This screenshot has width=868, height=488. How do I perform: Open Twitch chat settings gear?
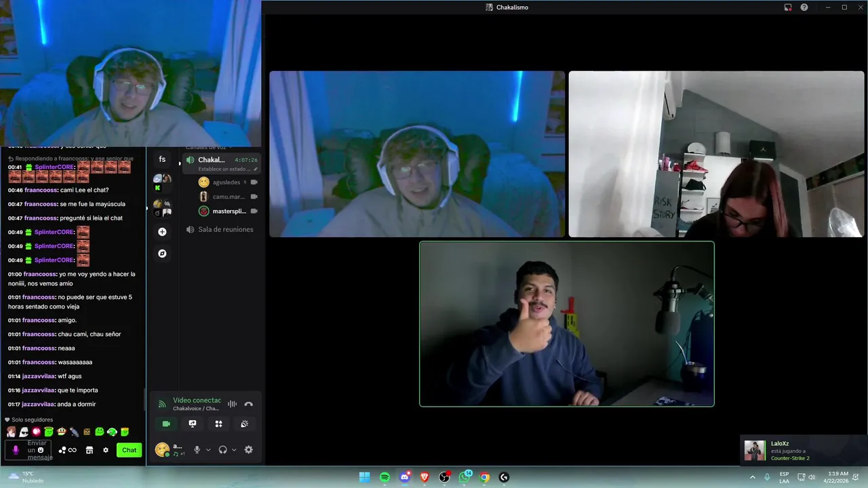(x=105, y=450)
